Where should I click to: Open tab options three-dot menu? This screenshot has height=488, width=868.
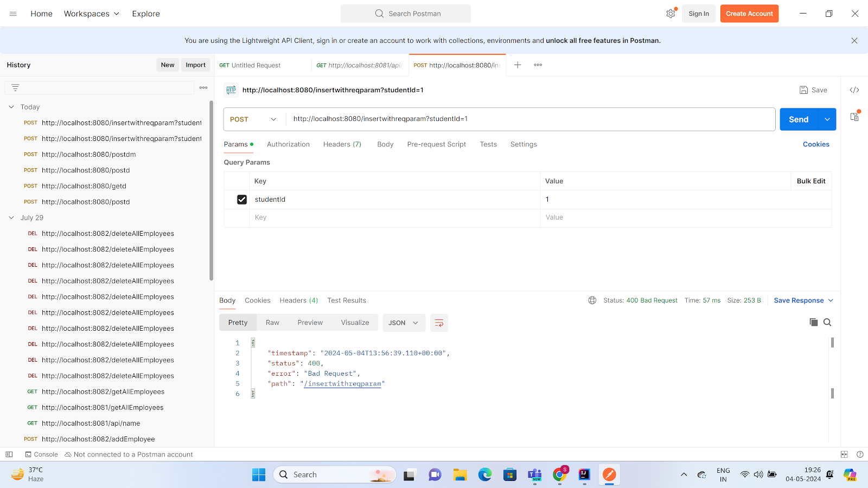(538, 65)
